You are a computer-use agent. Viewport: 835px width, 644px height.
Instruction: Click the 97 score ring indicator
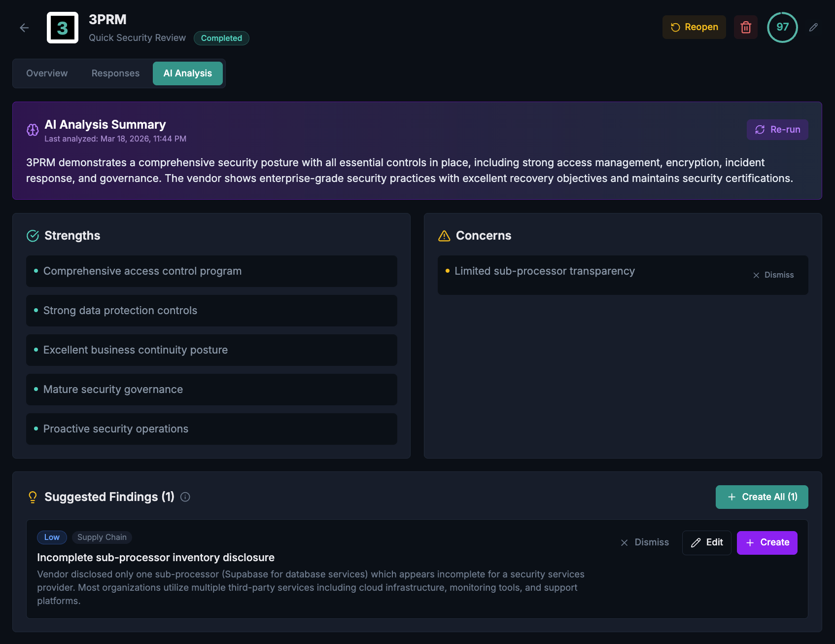tap(782, 28)
